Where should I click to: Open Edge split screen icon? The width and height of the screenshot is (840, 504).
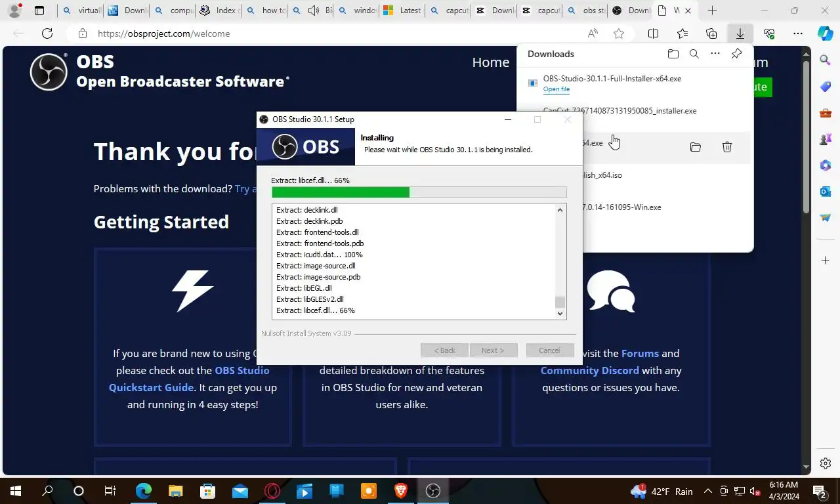pos(654,33)
